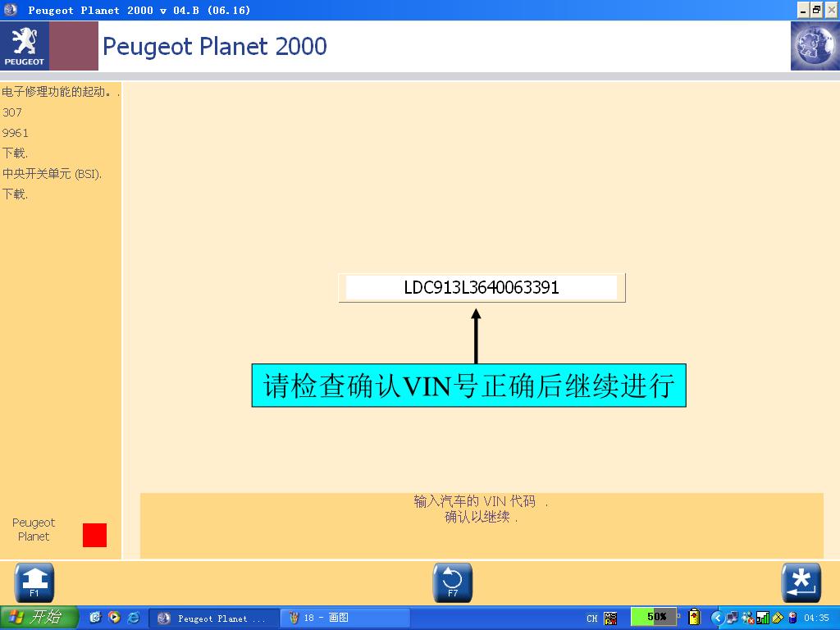Click the show desktop quick launch icon
840x630 pixels.
[x=95, y=617]
